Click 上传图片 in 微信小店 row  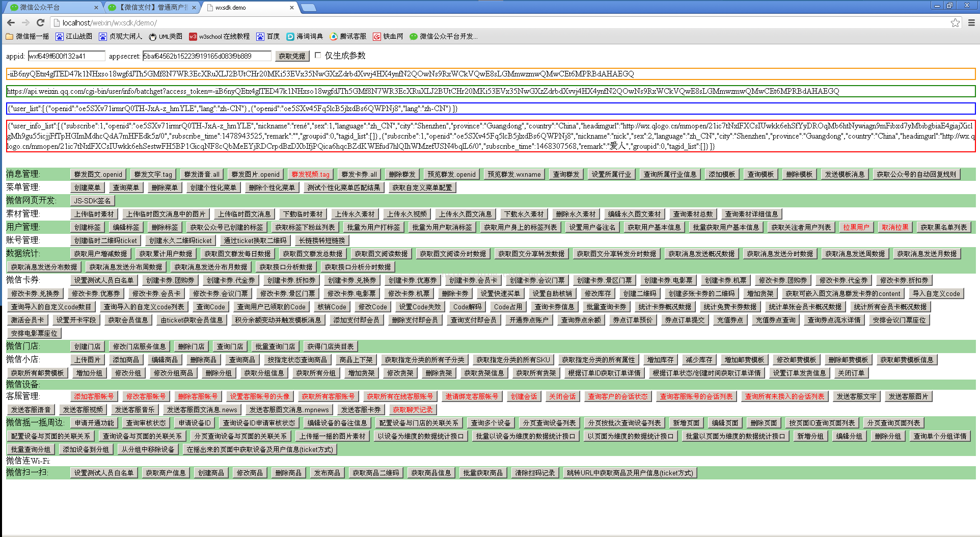pos(88,360)
